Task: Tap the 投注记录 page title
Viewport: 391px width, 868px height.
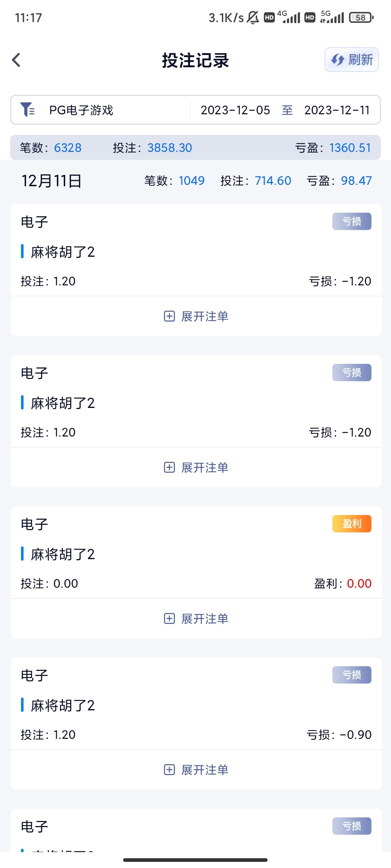Action: point(195,60)
